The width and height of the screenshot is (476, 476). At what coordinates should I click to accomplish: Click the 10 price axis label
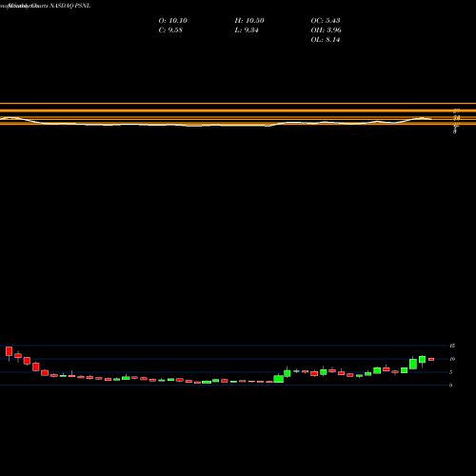[x=452, y=359]
